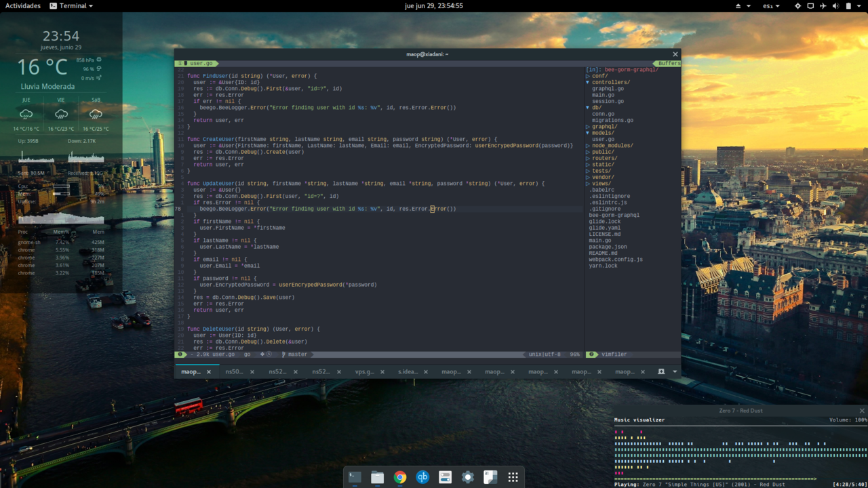Click the airplane mode icon in top bar

[823, 6]
